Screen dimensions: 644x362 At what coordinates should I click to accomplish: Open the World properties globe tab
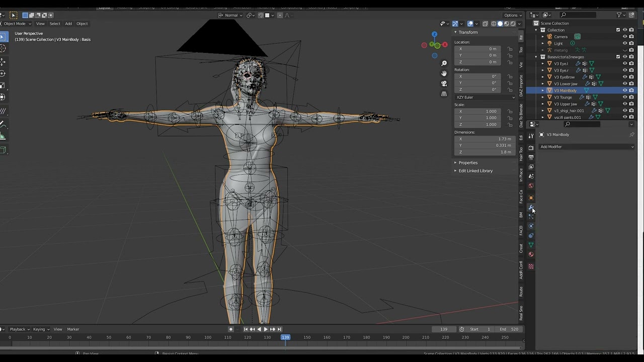click(531, 186)
